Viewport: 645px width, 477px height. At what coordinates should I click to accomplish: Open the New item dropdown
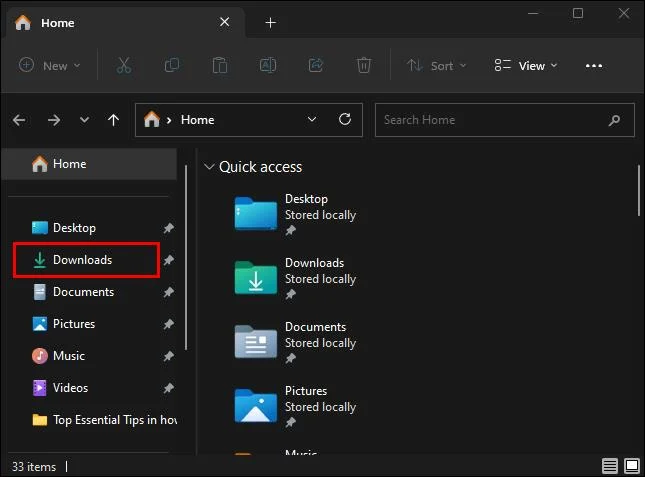coord(49,65)
